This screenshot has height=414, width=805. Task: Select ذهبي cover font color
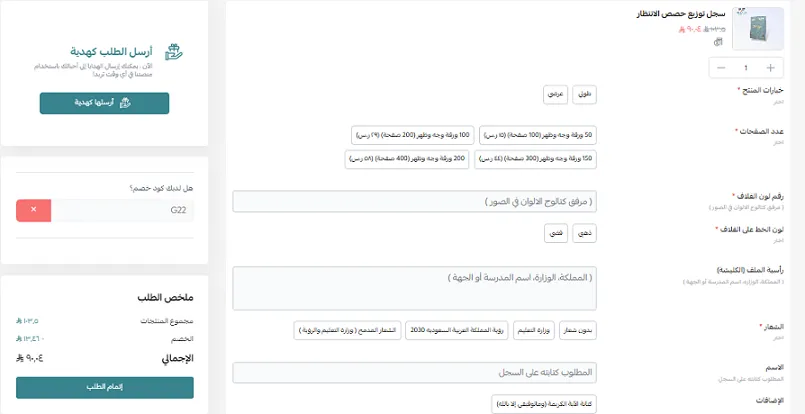(x=584, y=233)
